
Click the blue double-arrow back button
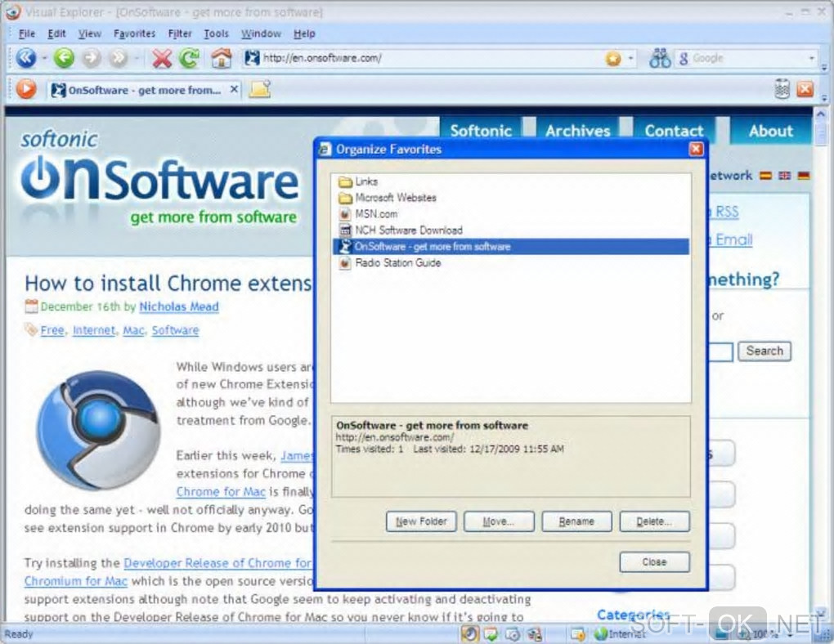click(25, 58)
